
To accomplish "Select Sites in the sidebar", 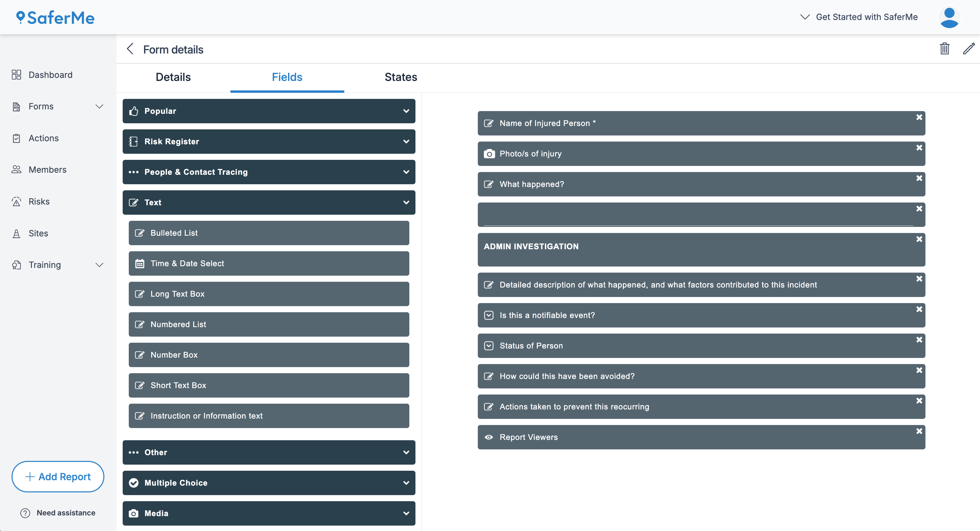I will (x=38, y=233).
